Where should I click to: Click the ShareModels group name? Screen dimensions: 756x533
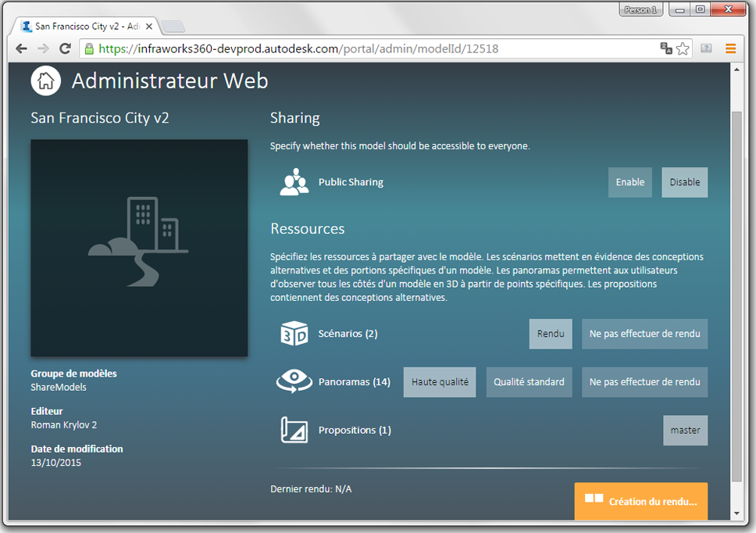click(x=59, y=388)
